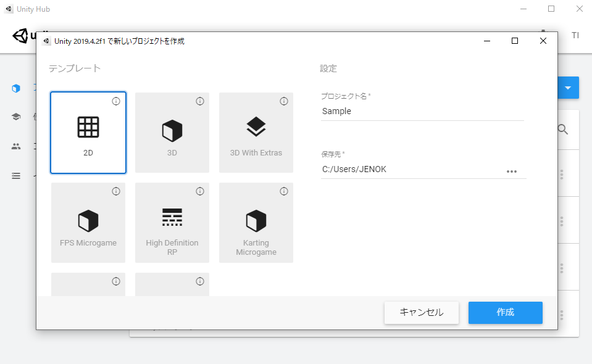Close the new project dialog window
592x364 pixels.
[543, 41]
